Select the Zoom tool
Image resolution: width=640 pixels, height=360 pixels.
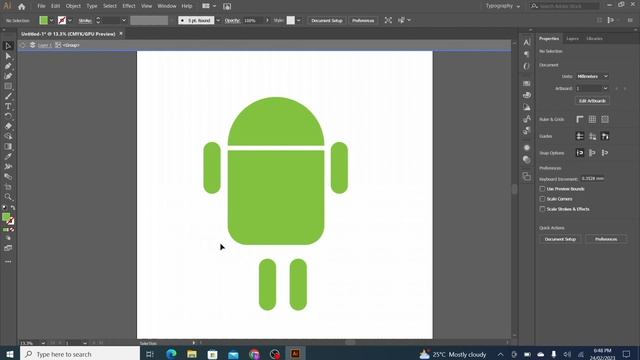pos(8,197)
